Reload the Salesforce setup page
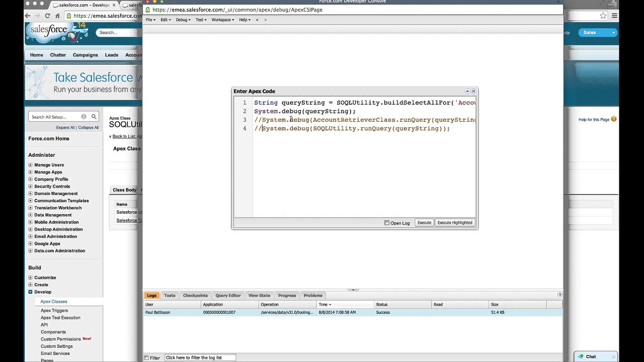 (x=47, y=16)
